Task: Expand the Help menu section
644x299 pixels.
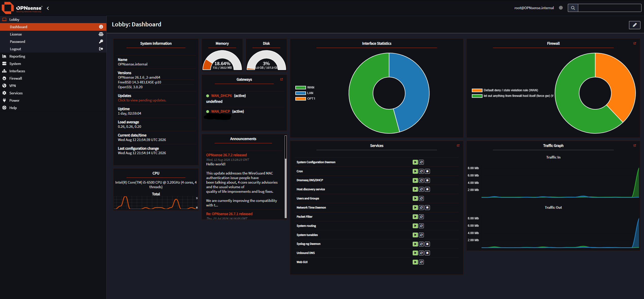Action: tap(53, 108)
